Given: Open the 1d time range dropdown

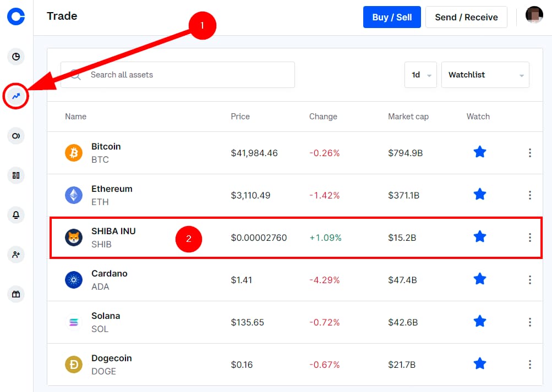Looking at the screenshot, I should (x=420, y=75).
